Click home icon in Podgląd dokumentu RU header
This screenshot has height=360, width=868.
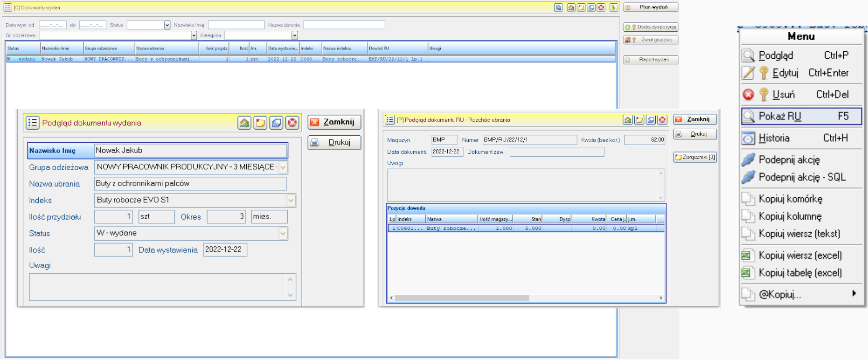628,120
